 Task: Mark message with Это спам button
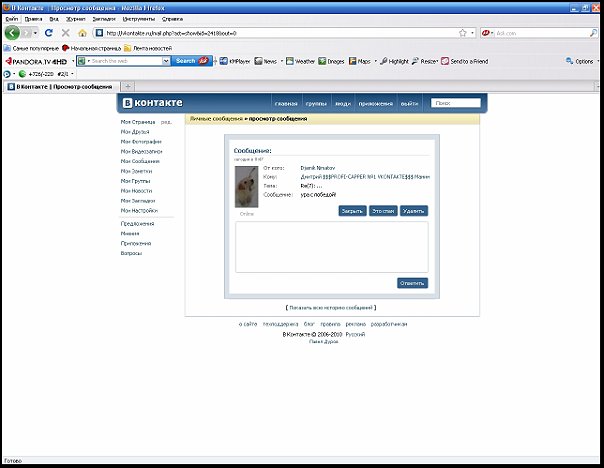(382, 211)
